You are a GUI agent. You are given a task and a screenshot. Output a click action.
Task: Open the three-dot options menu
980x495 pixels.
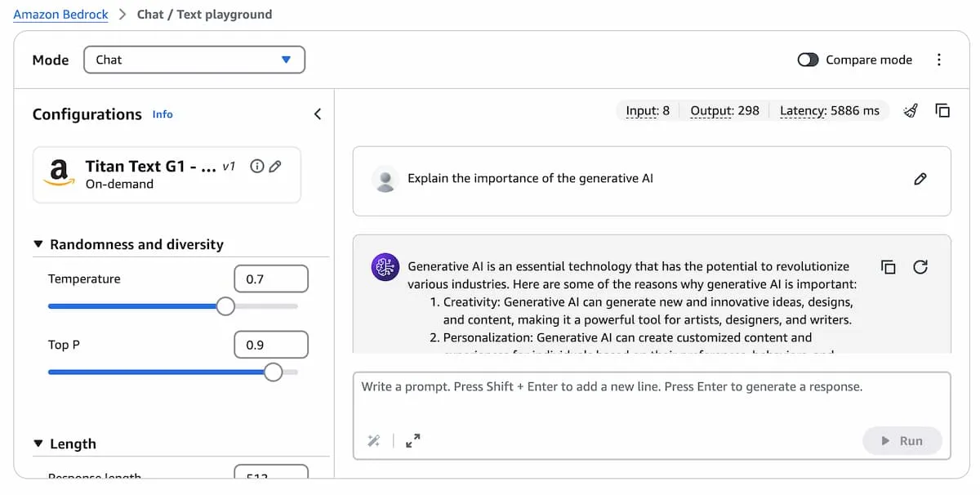pos(939,60)
